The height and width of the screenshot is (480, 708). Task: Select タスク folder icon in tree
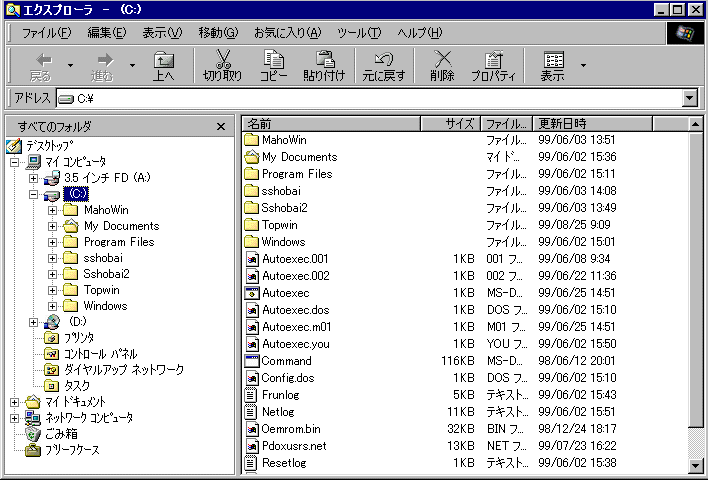point(51,386)
